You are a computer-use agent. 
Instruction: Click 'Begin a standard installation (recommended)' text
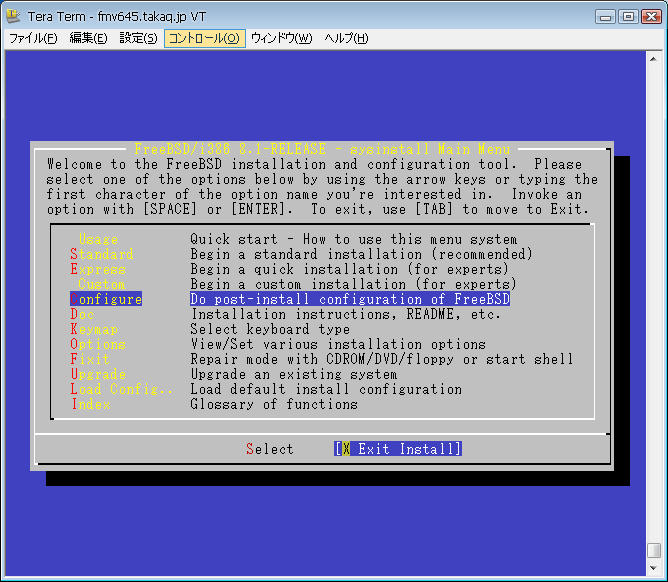(x=361, y=254)
